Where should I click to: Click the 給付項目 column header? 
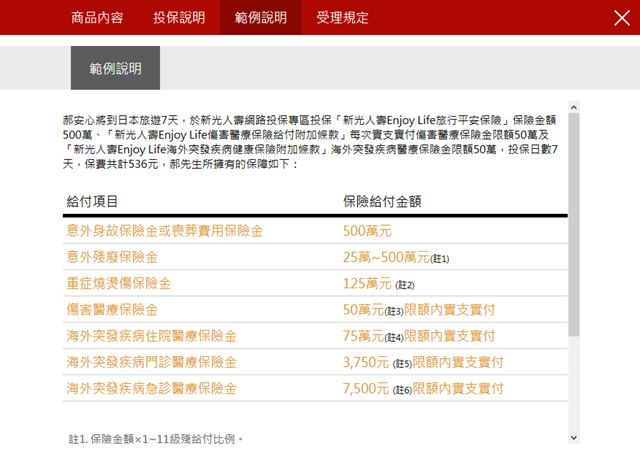coord(92,201)
